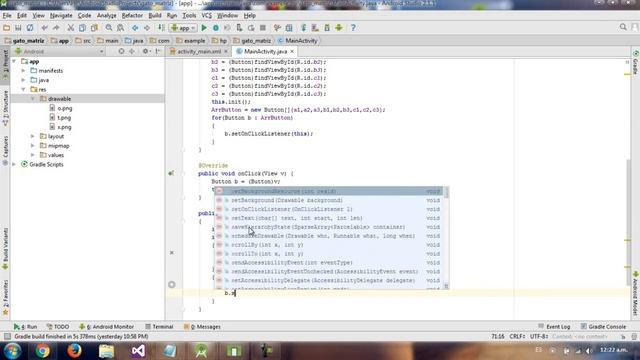
Task: Expand the manifests folder
Action: (24, 71)
